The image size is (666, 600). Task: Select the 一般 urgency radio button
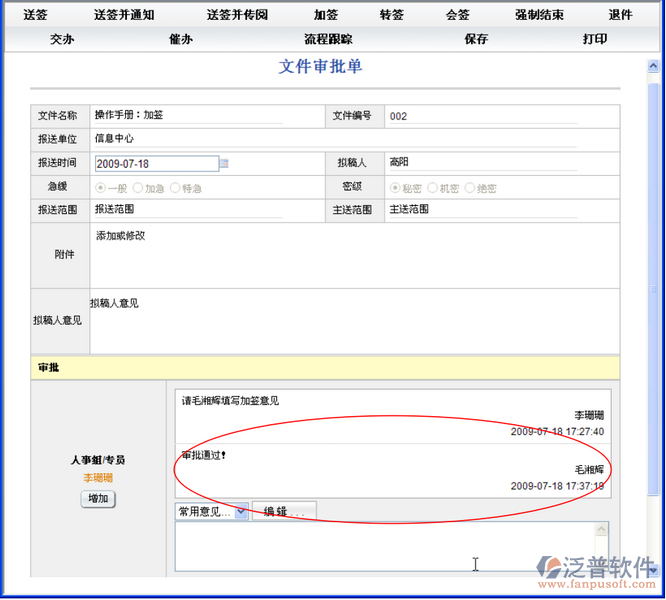tap(100, 188)
